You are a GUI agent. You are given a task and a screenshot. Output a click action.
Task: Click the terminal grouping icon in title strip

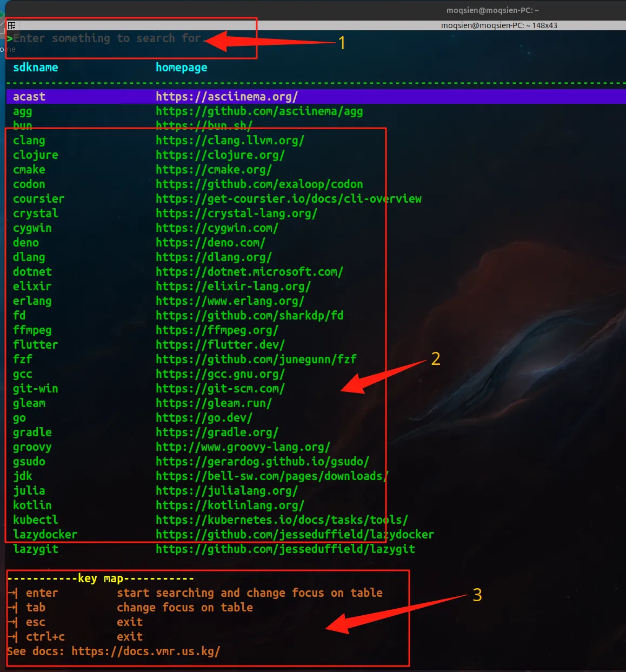click(x=11, y=25)
